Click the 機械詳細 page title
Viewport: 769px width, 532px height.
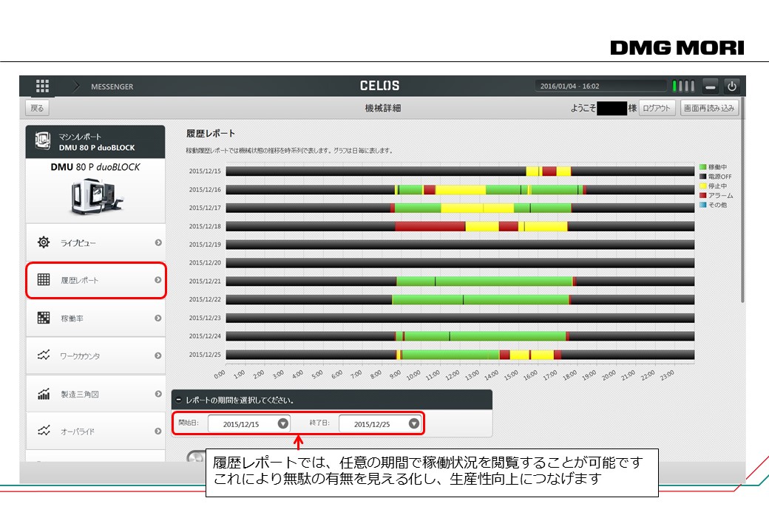tap(382, 109)
